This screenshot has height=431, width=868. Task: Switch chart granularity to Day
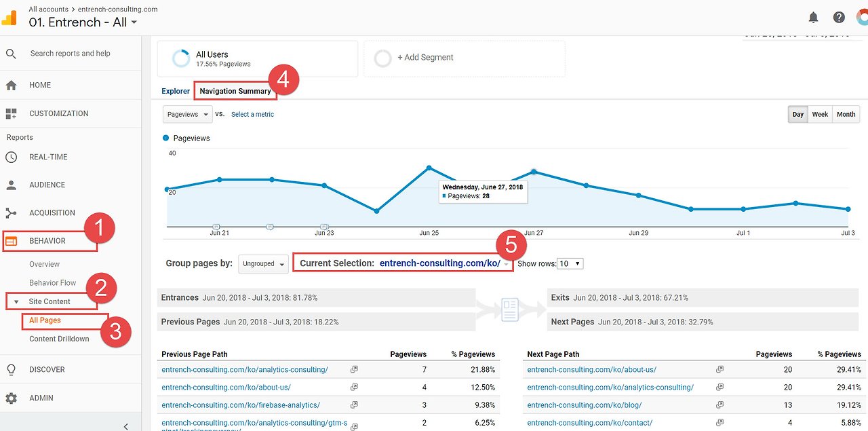click(798, 115)
